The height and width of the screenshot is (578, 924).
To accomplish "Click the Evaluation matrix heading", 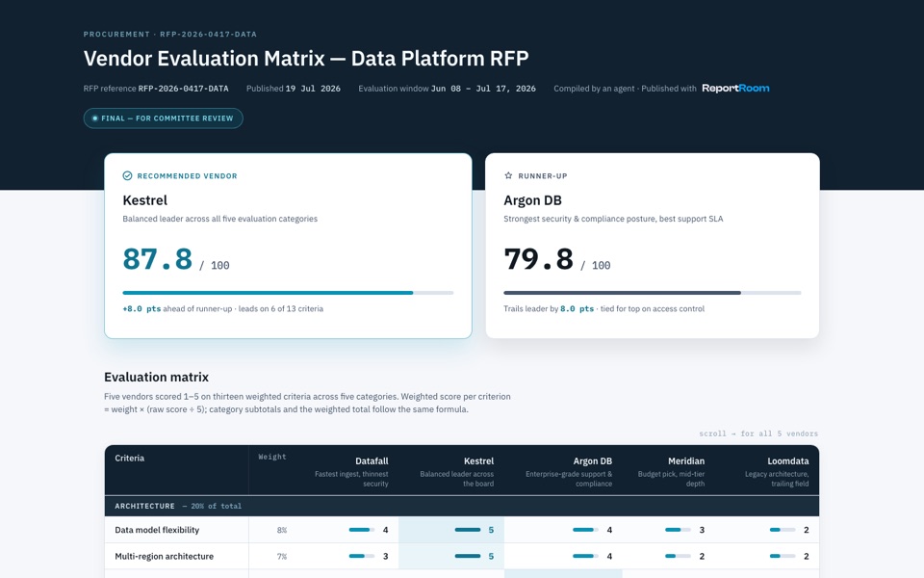I will (x=156, y=377).
